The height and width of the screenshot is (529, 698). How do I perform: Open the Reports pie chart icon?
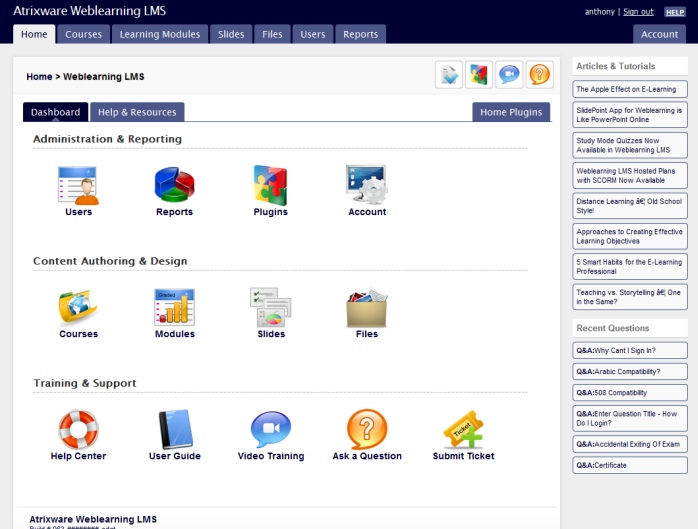tap(174, 184)
